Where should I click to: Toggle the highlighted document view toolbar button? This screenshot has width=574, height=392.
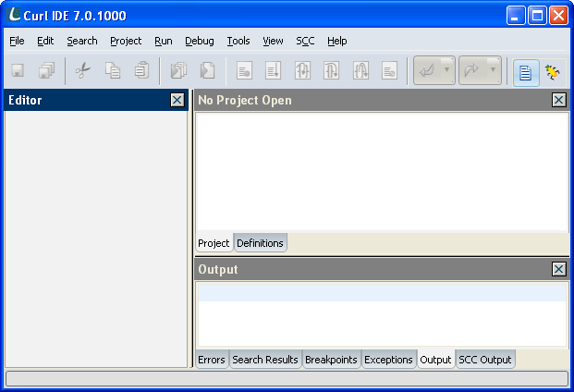pos(527,71)
